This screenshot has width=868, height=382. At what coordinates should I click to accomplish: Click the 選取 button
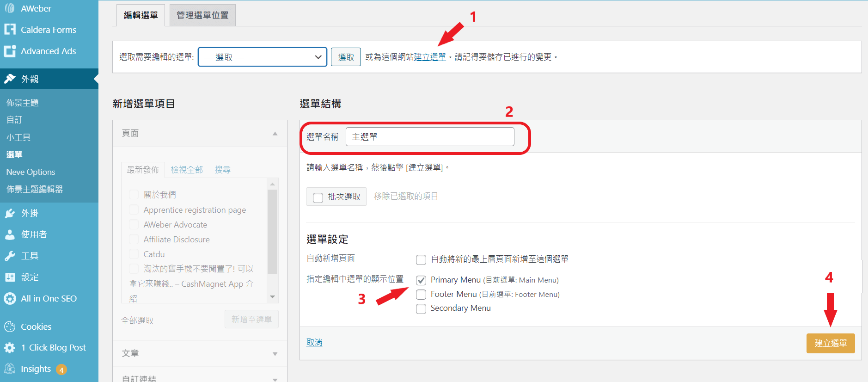[346, 57]
